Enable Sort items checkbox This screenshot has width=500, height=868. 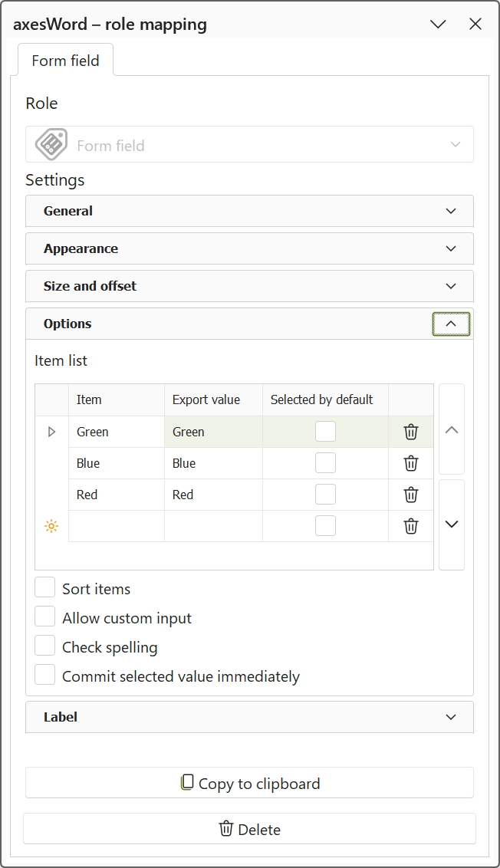[44, 587]
